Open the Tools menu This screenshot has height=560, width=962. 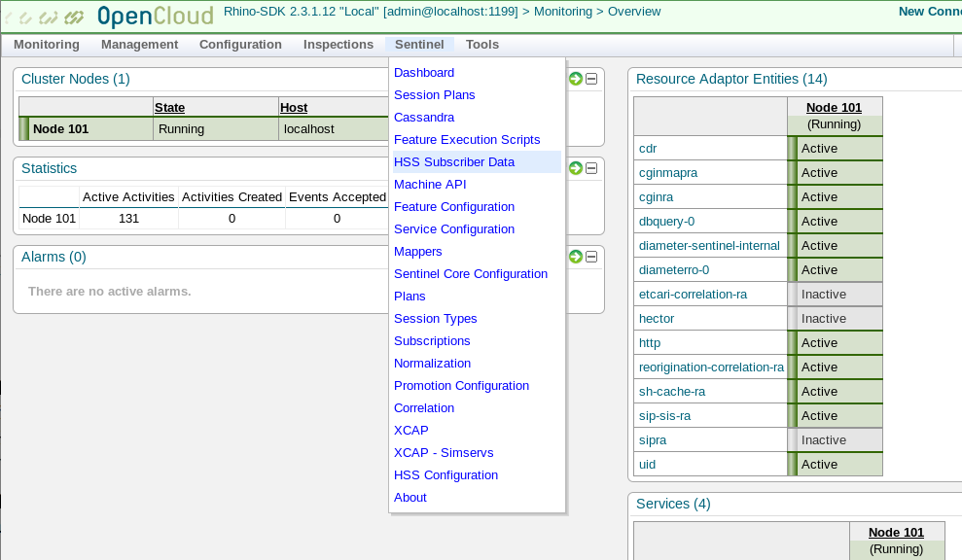coord(481,45)
